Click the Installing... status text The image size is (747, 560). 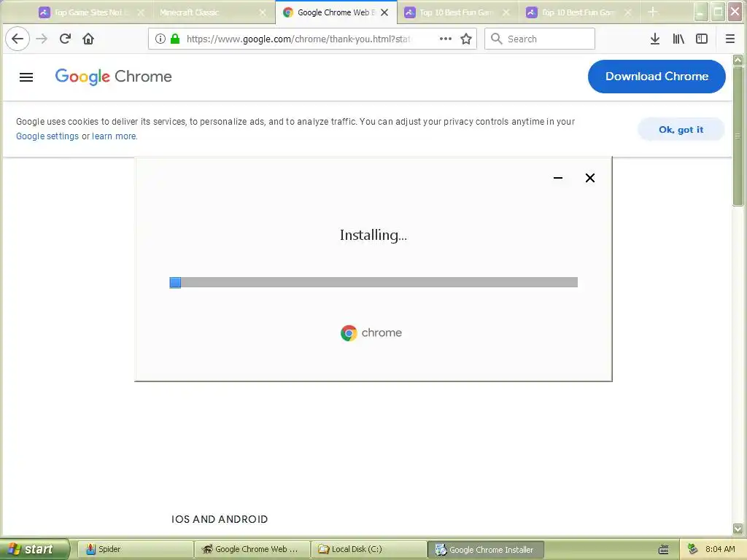coord(373,236)
